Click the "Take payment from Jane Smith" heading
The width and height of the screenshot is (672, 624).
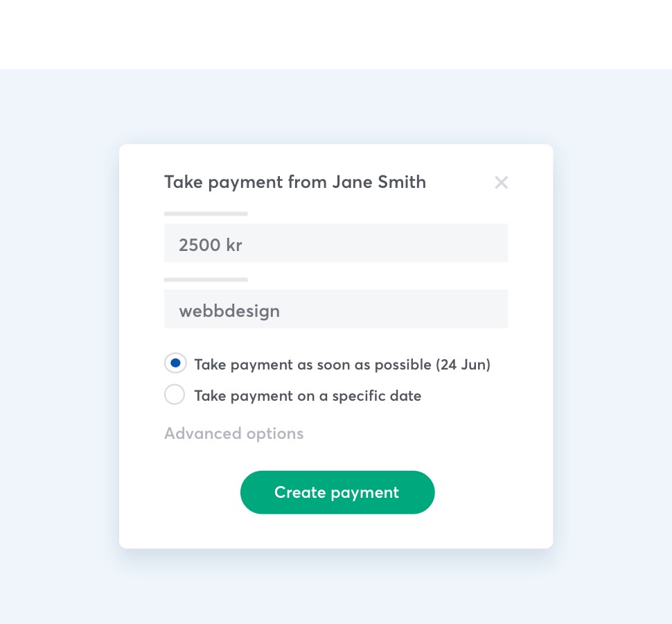point(294,182)
